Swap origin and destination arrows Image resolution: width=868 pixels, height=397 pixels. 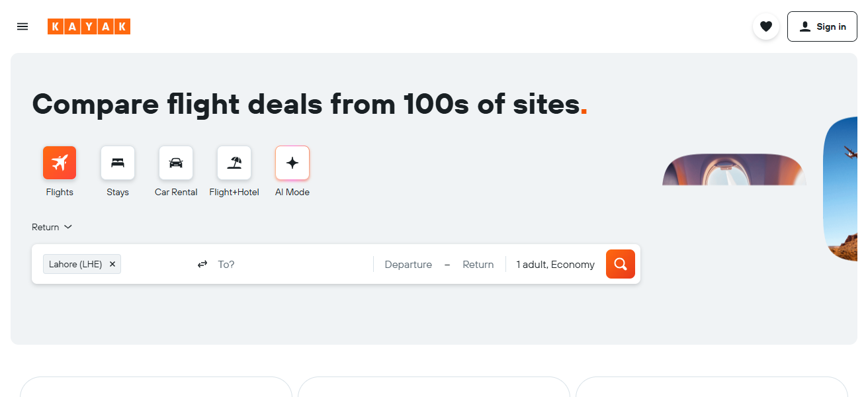click(202, 265)
